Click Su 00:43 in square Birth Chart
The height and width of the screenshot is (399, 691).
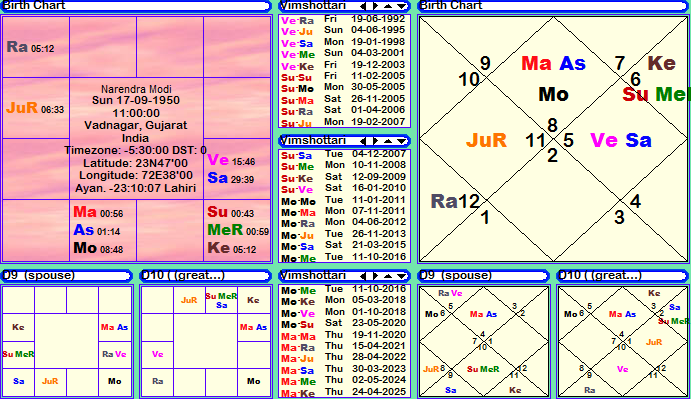(230, 212)
